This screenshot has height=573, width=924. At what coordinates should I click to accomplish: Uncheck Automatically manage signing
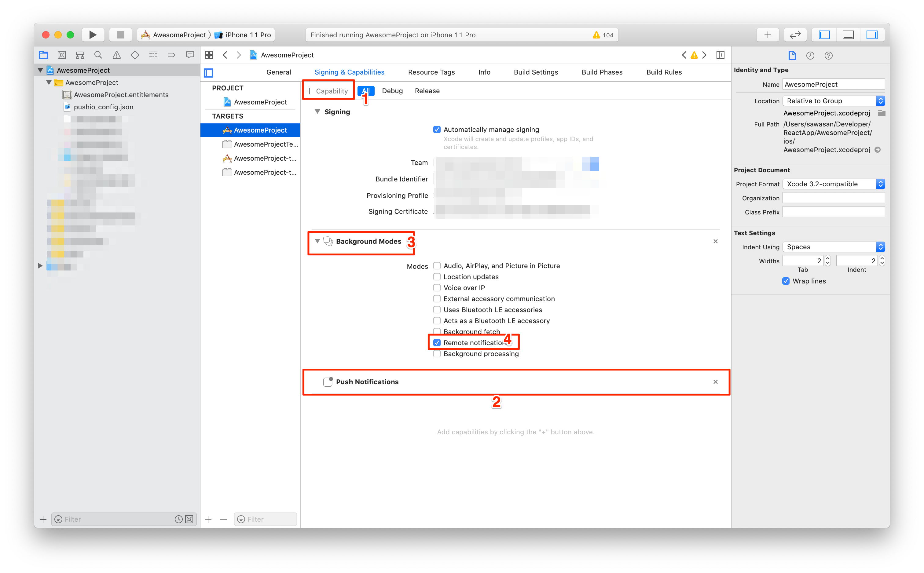[437, 130]
